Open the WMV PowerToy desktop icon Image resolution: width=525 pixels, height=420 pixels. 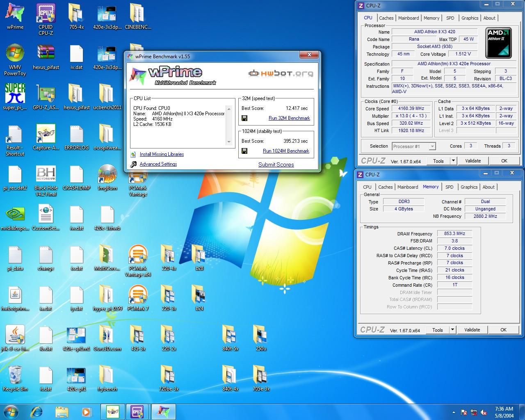point(15,59)
